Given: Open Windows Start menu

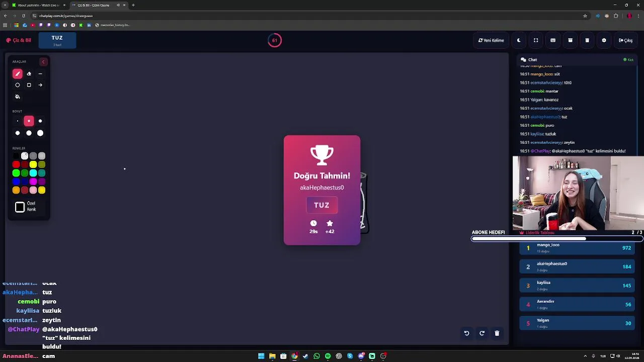Looking at the screenshot, I should [261, 356].
